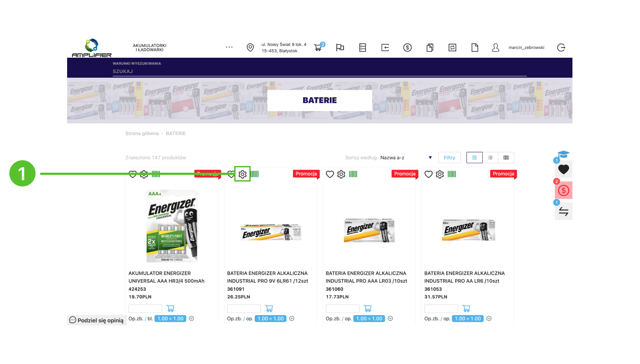Favorite the AAA LR03 battery with heart
The image size is (640, 364).
pyautogui.click(x=330, y=174)
